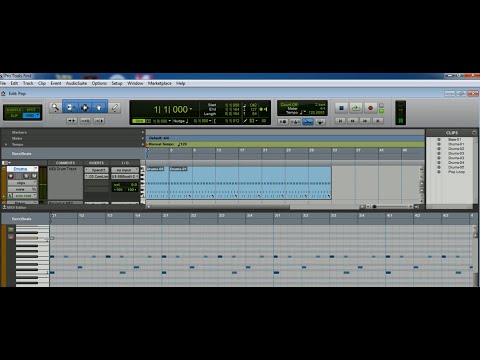Open the main counter format dropdown
Viewport: 480px width, 360px height.
coord(191,109)
